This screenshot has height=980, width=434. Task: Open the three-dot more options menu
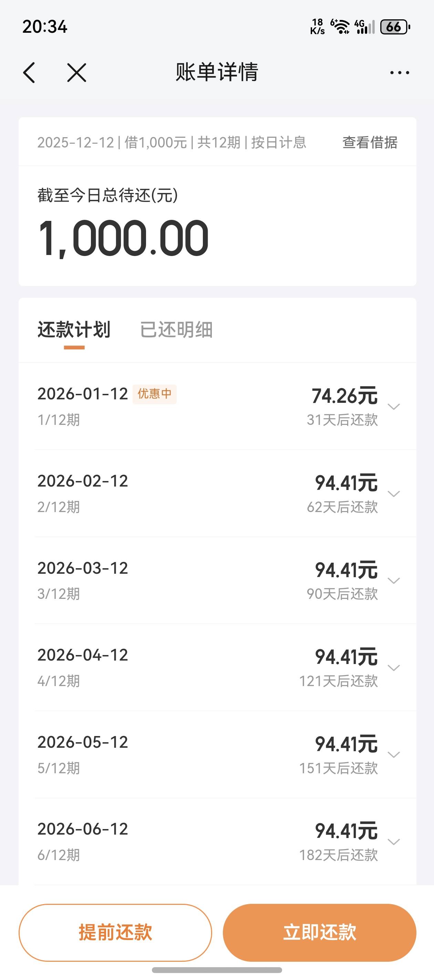[400, 73]
